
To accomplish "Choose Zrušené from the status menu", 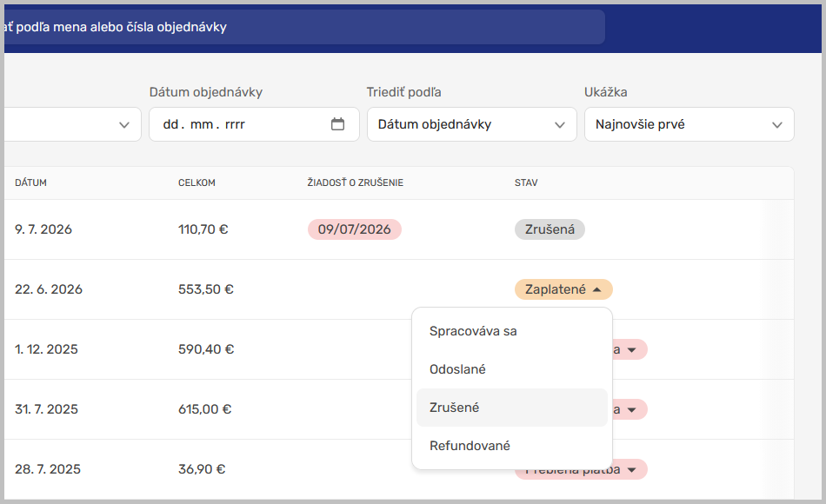I will (x=512, y=408).
